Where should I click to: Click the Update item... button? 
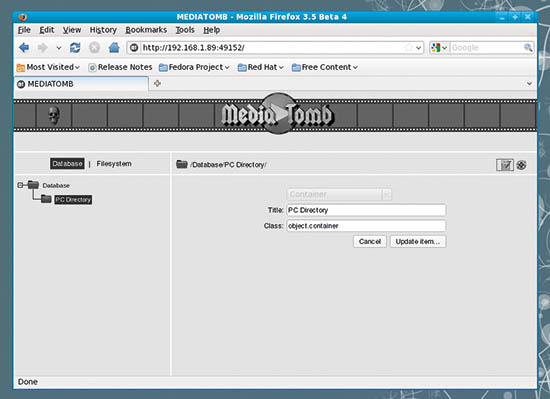(x=418, y=242)
